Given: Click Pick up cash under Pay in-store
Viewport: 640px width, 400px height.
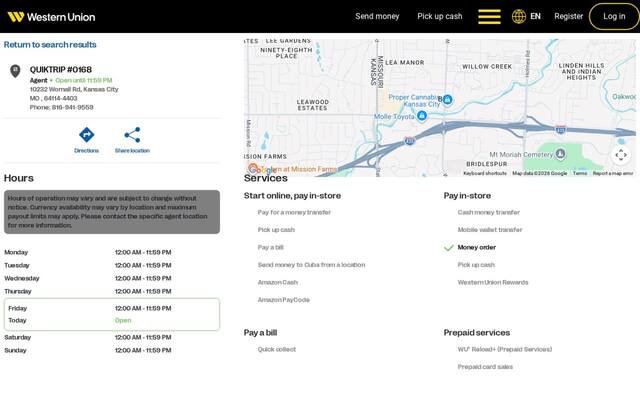Looking at the screenshot, I should 476,265.
